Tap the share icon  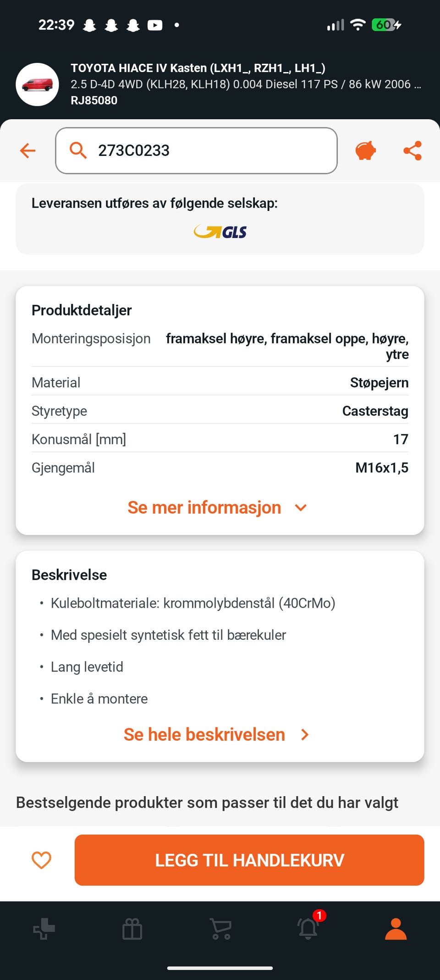(x=412, y=150)
